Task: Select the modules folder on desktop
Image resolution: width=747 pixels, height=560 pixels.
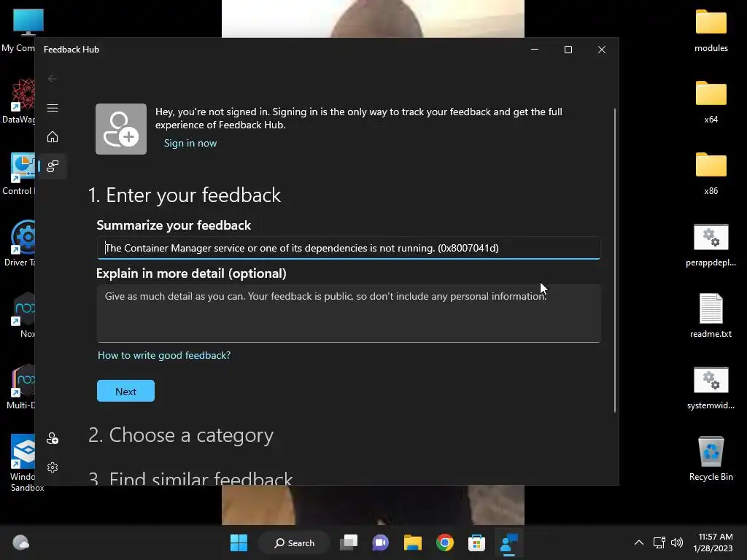Action: click(711, 31)
